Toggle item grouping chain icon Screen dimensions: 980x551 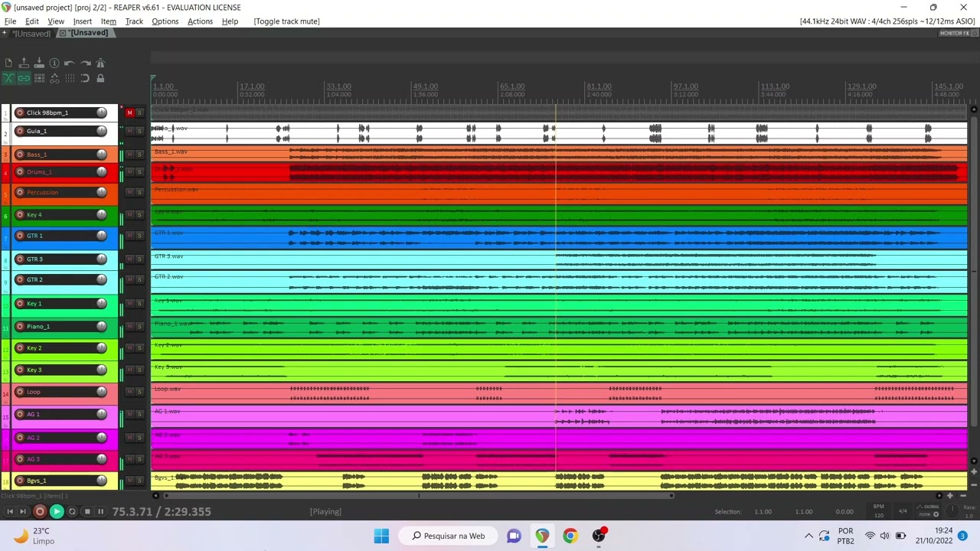click(24, 78)
